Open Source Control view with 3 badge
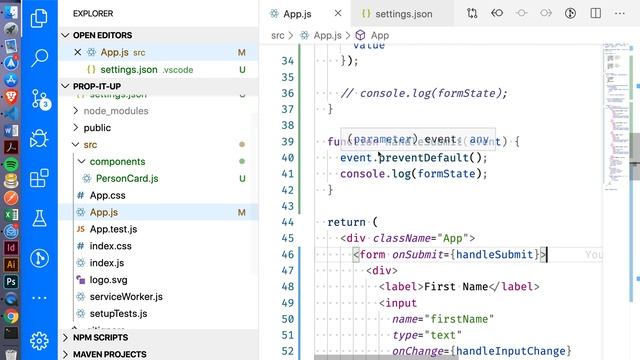The image size is (640, 360). click(40, 99)
